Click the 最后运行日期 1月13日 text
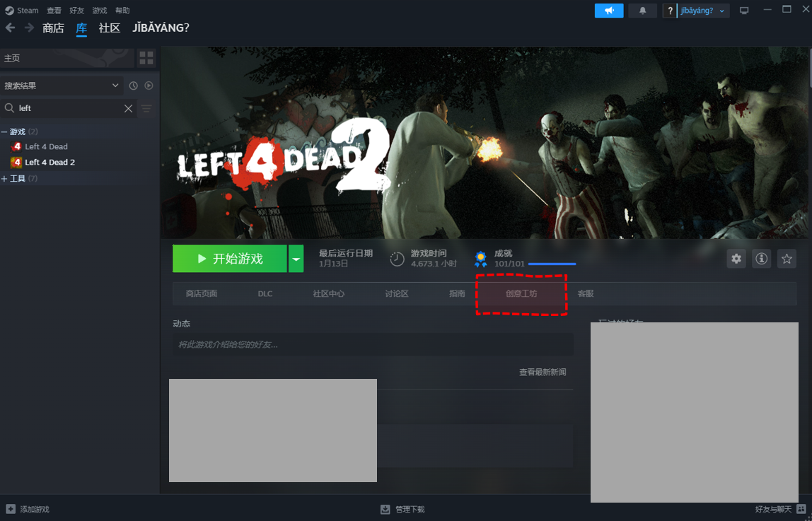The width and height of the screenshot is (812, 521). (346, 258)
